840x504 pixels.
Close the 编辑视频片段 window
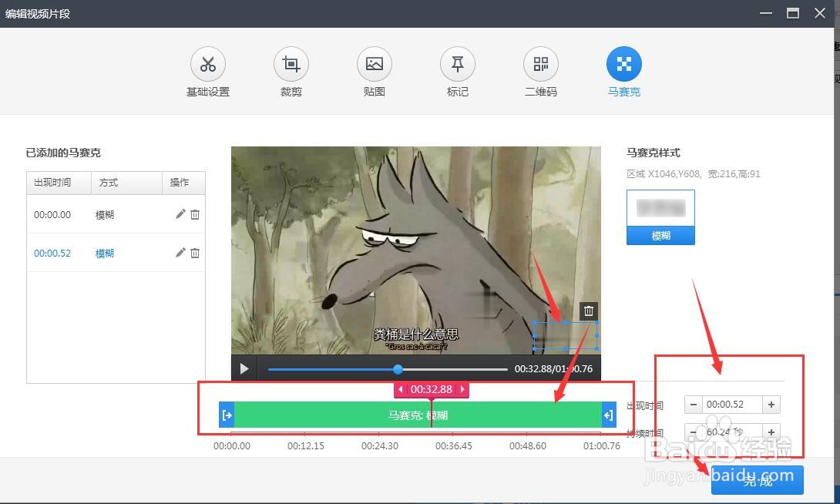click(x=820, y=13)
